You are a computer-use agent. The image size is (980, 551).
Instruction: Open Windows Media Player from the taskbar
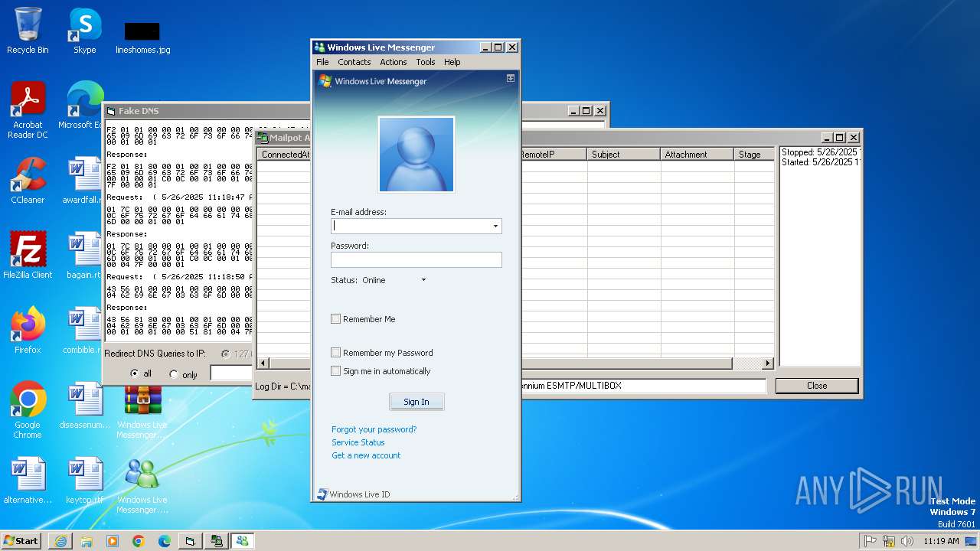(113, 541)
